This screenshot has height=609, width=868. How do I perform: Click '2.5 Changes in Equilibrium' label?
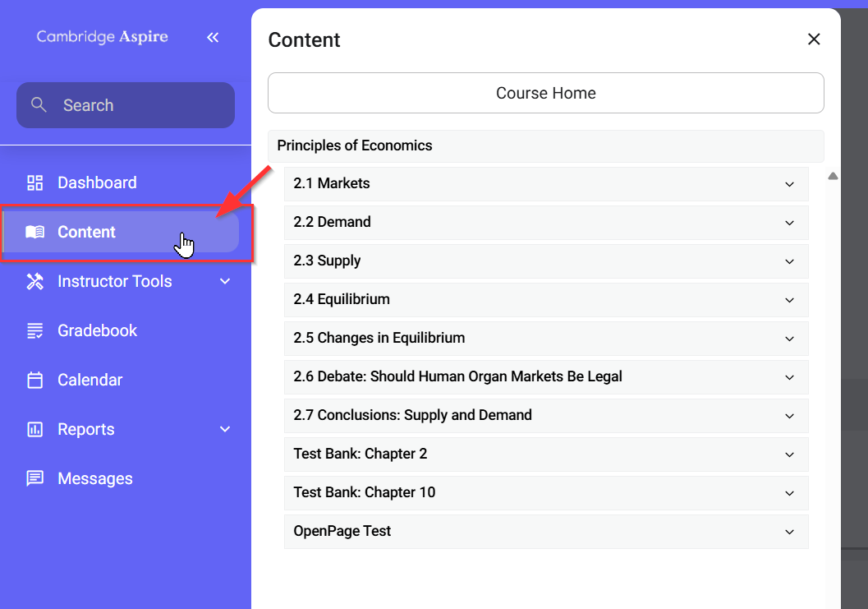click(379, 338)
